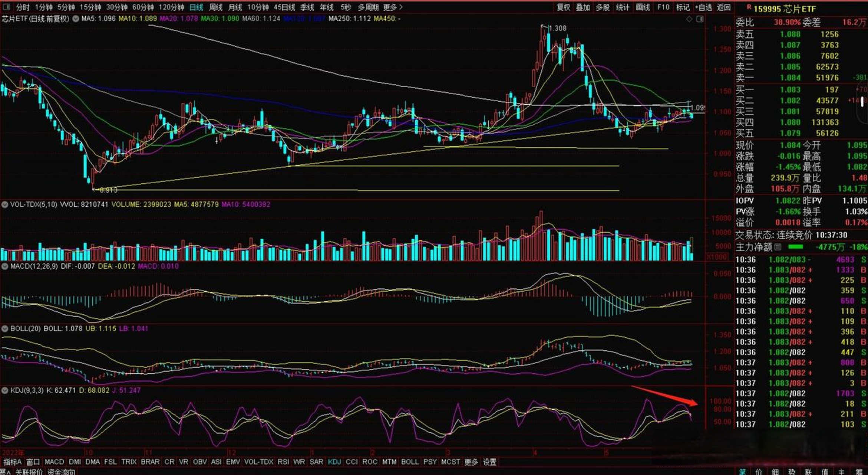Viewport: 868px width, 475px height.
Task: Switch to the 周线 weekly timeframe
Action: pos(215,7)
